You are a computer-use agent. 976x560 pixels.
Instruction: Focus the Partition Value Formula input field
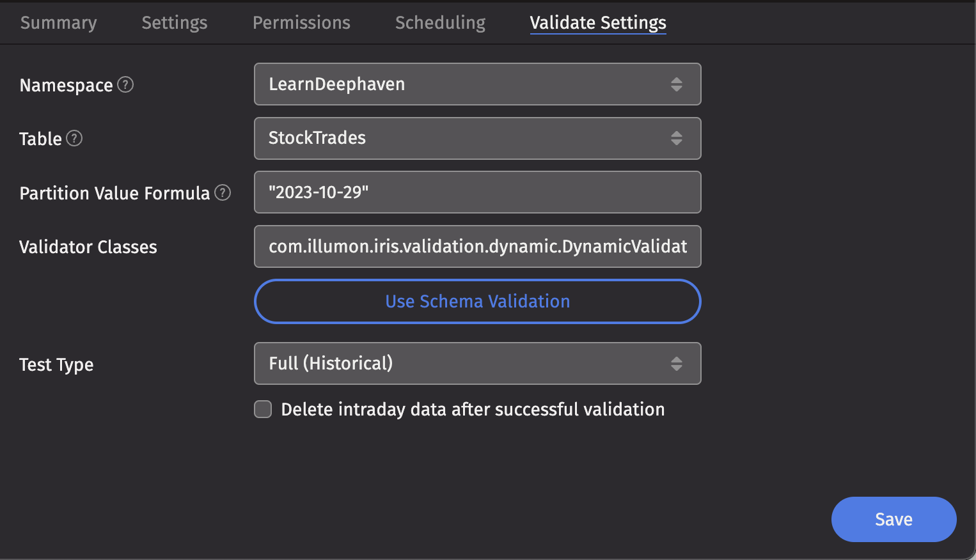point(478,192)
